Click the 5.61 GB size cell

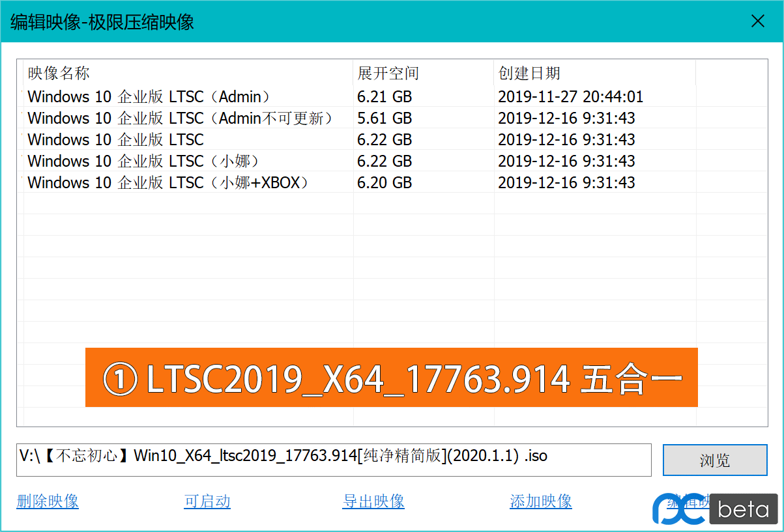(x=385, y=118)
